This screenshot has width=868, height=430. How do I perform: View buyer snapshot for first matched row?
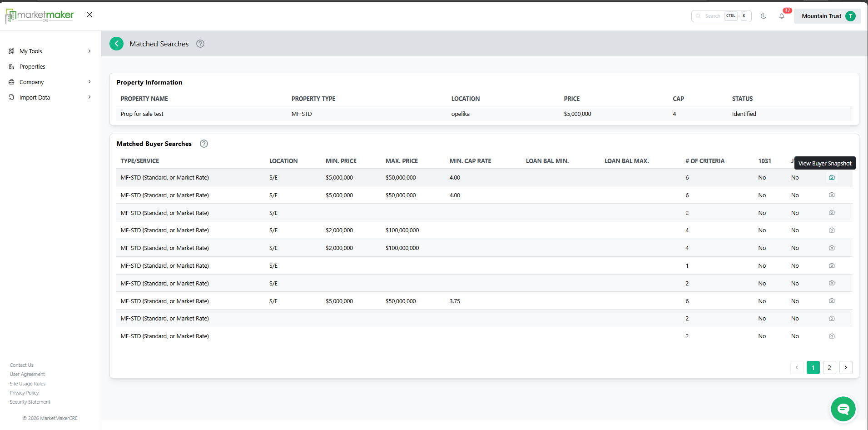pyautogui.click(x=831, y=178)
